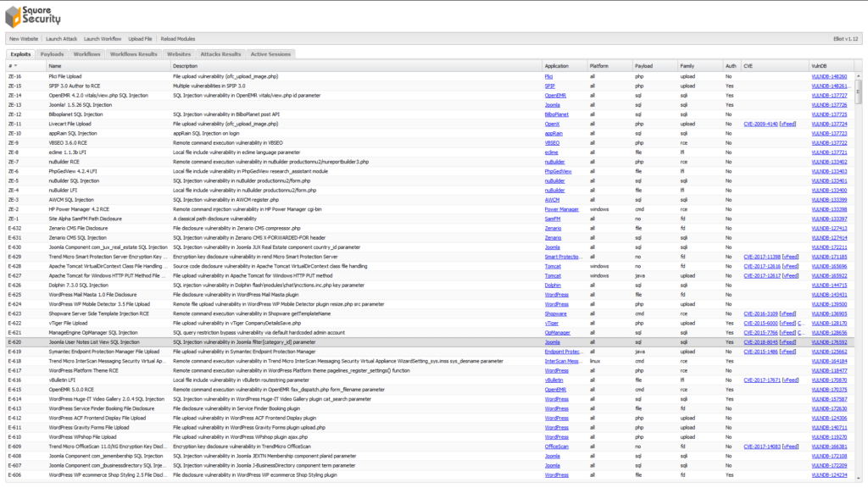868x488 pixels.
Task: Open the CVE-2017-11398 link
Action: click(x=762, y=257)
